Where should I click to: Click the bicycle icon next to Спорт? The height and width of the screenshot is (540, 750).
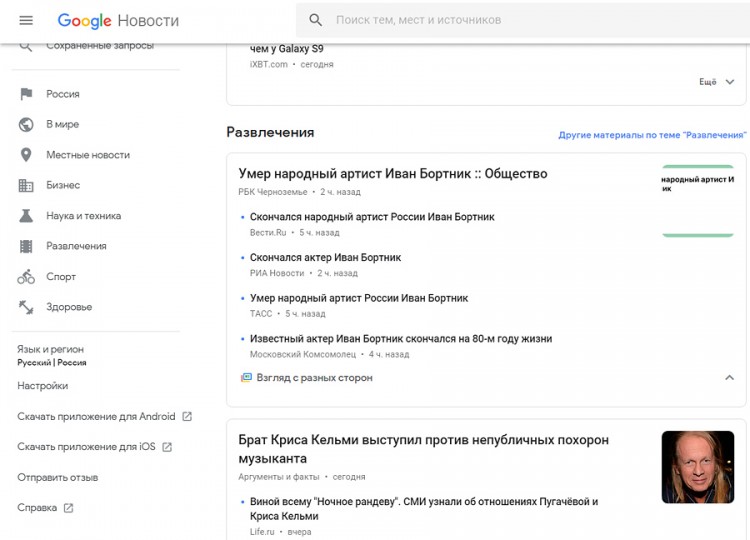[26, 276]
